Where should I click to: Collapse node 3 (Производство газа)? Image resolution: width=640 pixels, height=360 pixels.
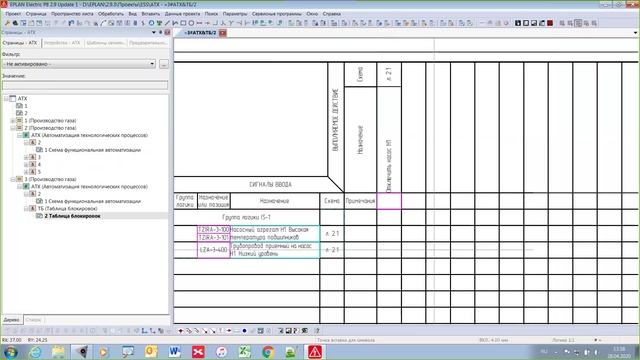coord(13,179)
